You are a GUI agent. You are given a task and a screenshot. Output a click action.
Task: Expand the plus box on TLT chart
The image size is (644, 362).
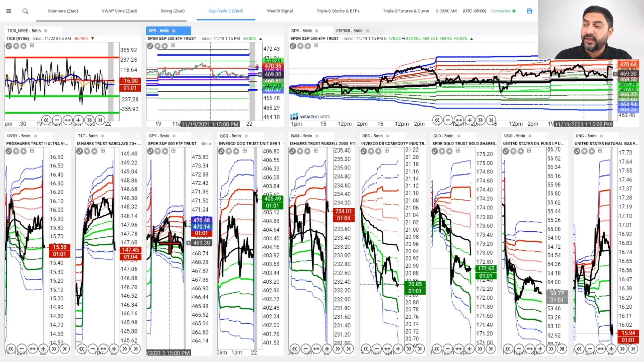[x=103, y=151]
